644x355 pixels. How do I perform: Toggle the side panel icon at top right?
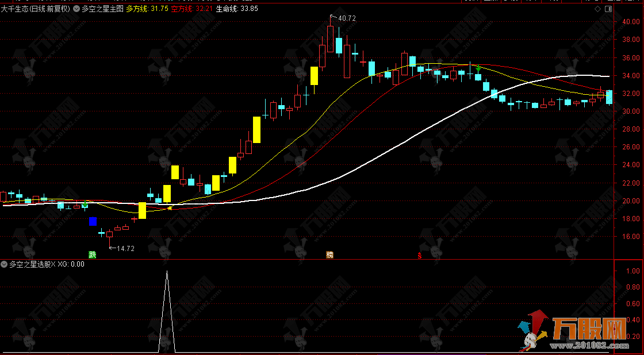coord(608,9)
